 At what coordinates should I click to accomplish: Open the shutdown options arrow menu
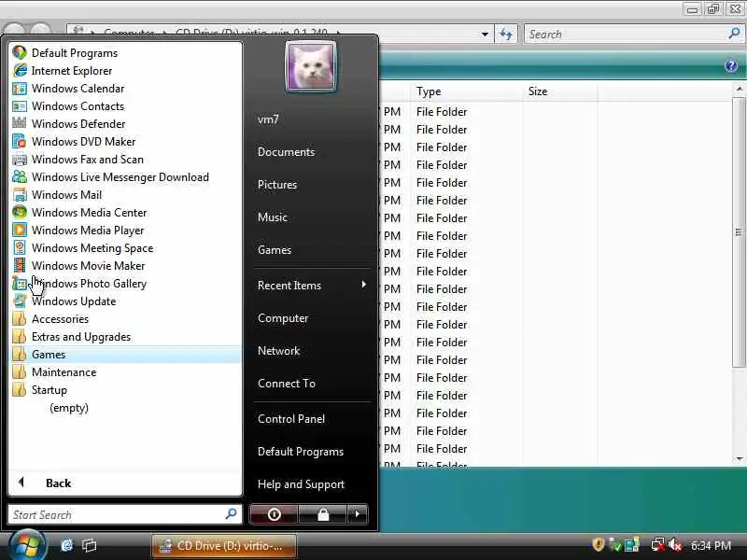tap(358, 514)
